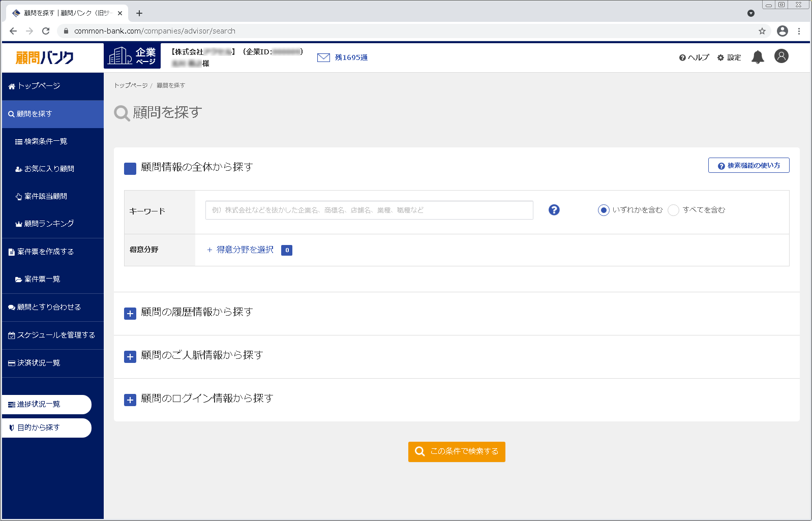Open お気に入り顧問 in sidebar

[x=53, y=169]
